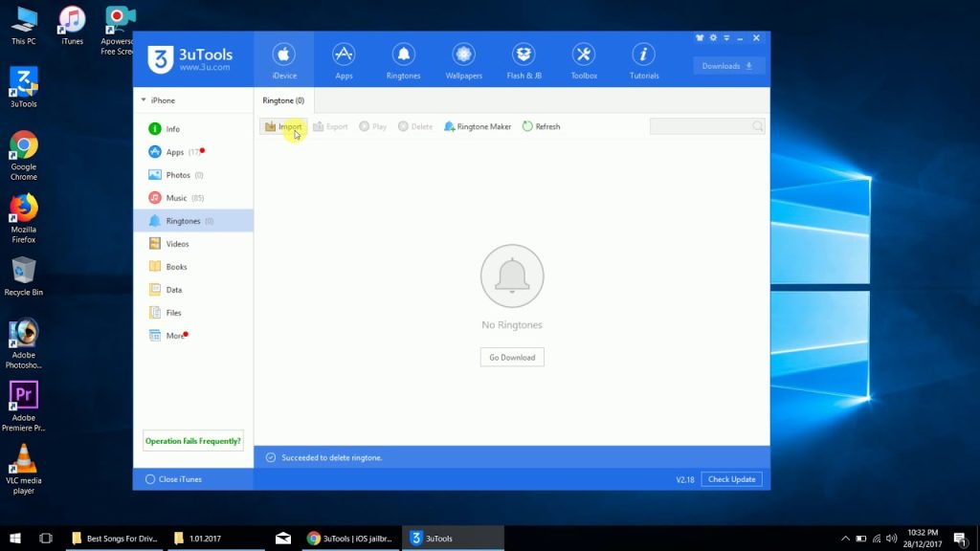Open the Toolbox icon
Image resolution: width=980 pixels, height=551 pixels.
pos(584,61)
